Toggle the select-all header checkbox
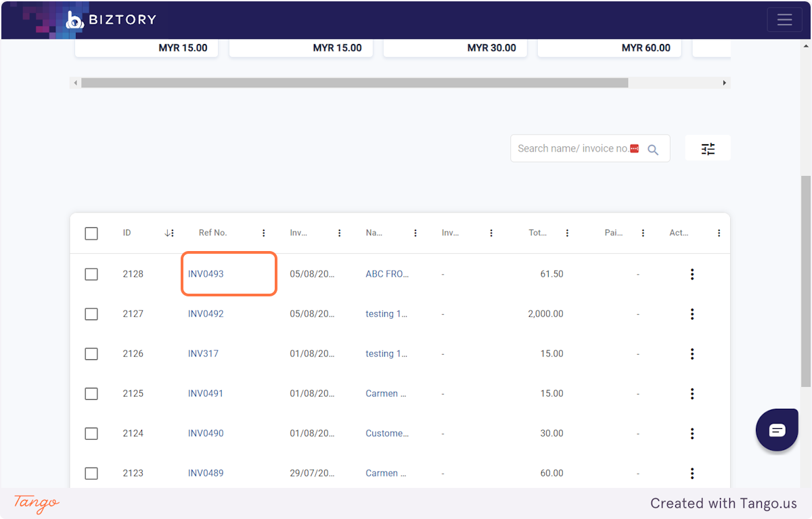 91,233
